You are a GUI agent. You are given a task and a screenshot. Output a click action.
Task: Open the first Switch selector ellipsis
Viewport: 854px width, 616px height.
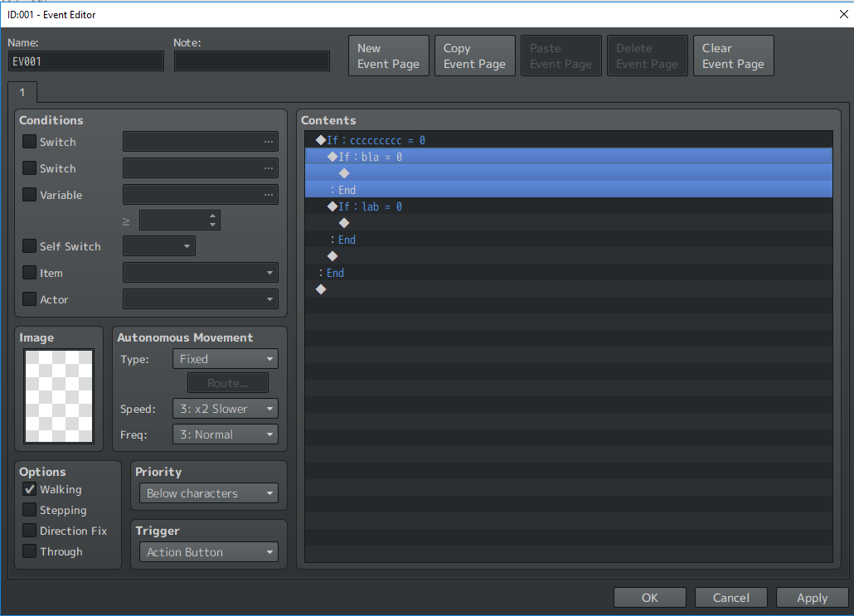(269, 142)
